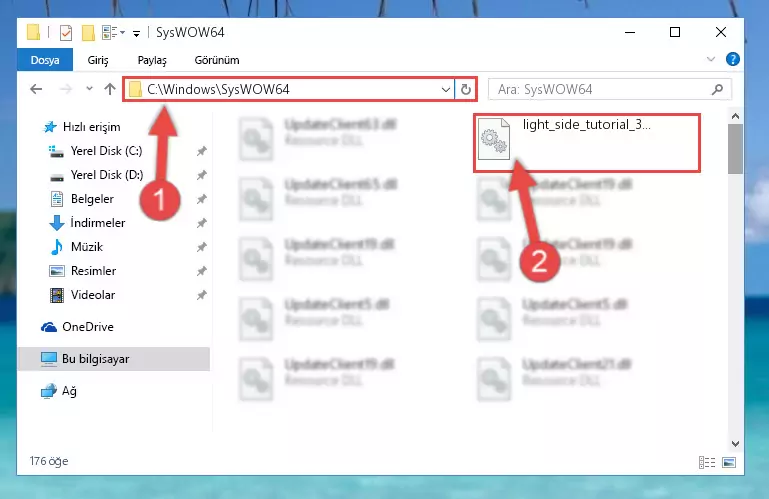
Task: Open Resimler folder in sidebar
Action: [x=93, y=271]
